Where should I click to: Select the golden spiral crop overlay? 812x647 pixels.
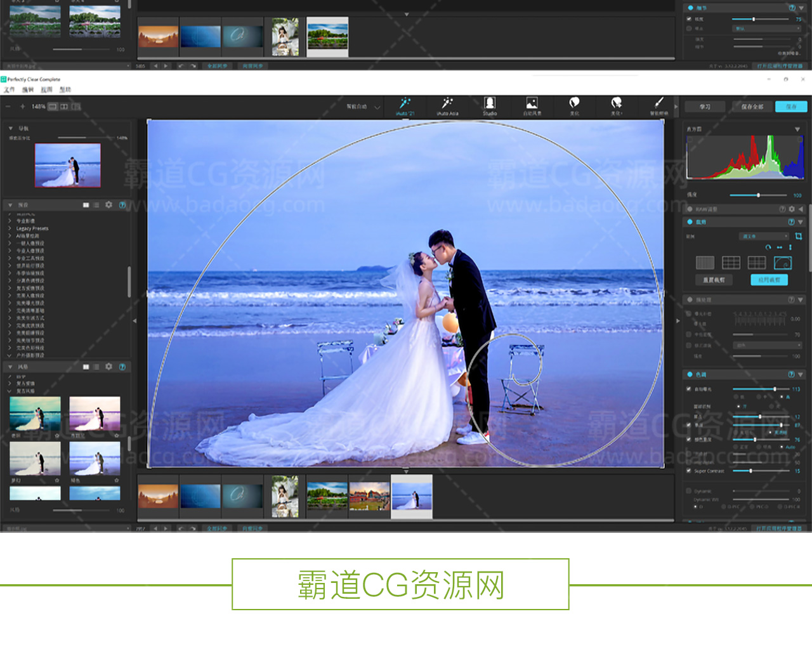pyautogui.click(x=783, y=263)
